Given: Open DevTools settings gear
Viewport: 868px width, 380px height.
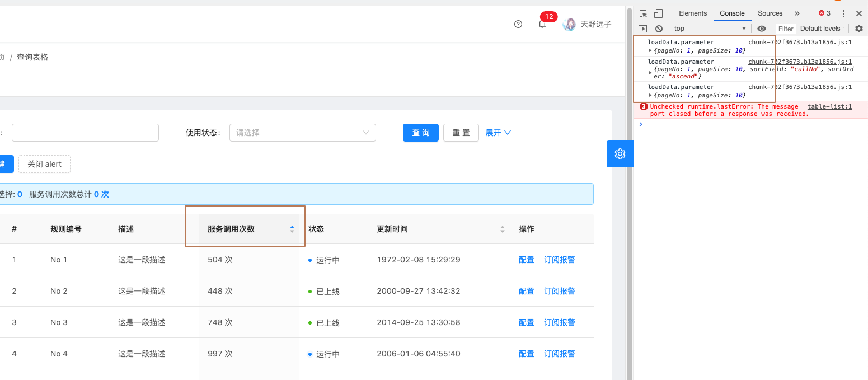Looking at the screenshot, I should (x=859, y=28).
